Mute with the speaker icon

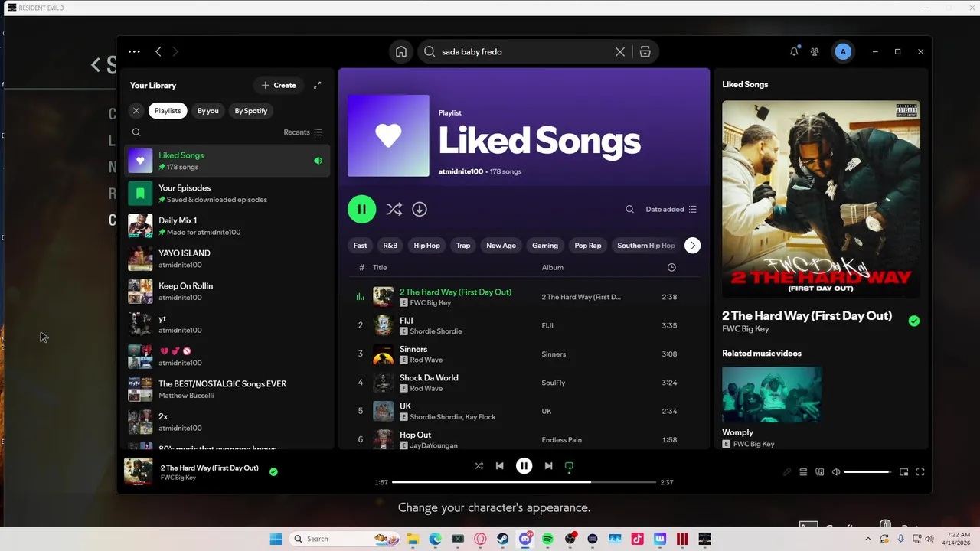click(x=836, y=472)
